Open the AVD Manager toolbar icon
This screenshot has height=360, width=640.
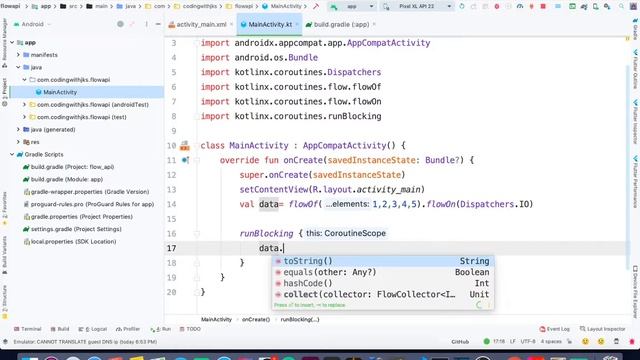coord(596,7)
